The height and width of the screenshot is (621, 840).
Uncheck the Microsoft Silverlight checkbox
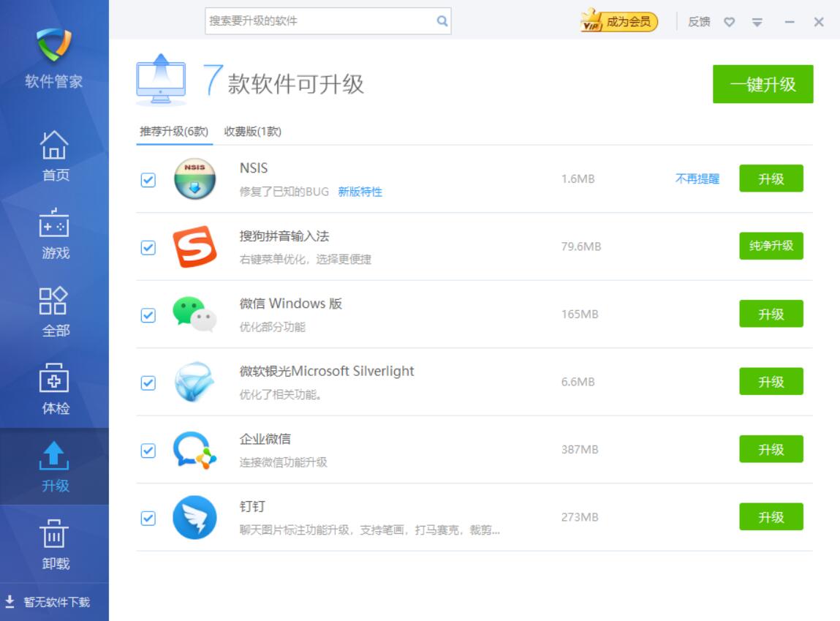[x=148, y=383]
